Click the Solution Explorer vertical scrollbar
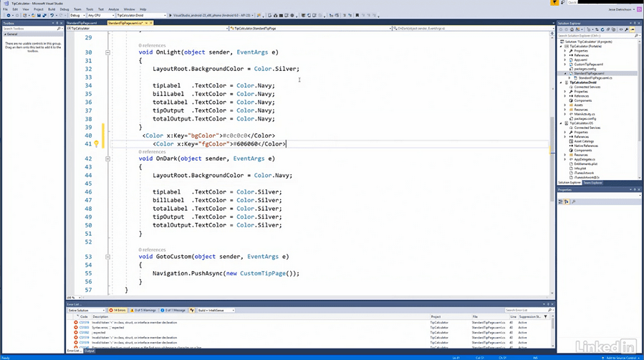The height and width of the screenshot is (360, 644). tap(640, 109)
